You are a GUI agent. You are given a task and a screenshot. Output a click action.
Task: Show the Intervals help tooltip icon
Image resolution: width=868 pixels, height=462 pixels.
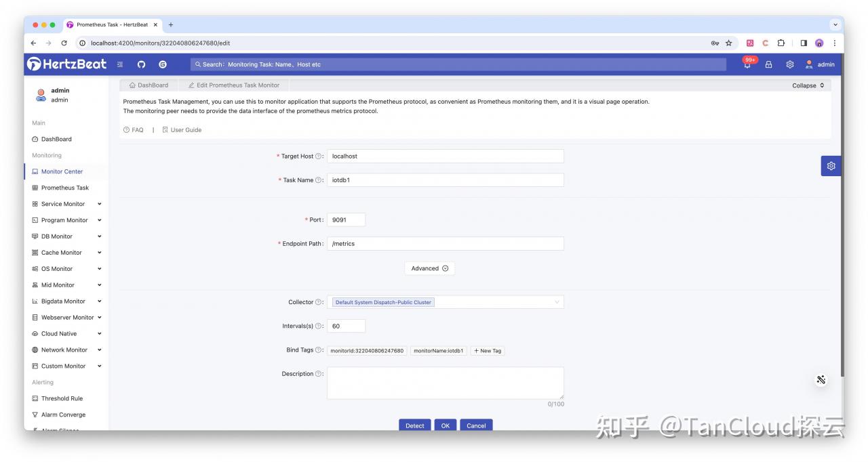tap(319, 326)
